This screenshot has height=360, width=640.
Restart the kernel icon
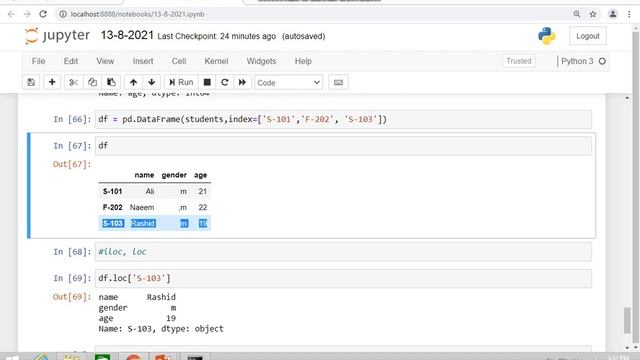224,82
